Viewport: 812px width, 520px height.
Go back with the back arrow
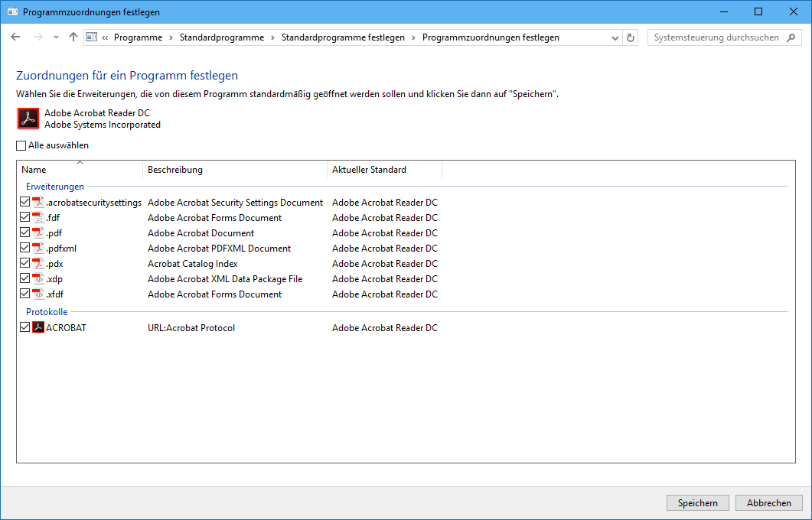[15, 37]
